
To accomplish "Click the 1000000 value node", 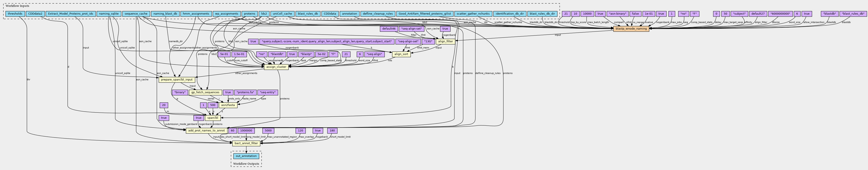I will tap(246, 131).
